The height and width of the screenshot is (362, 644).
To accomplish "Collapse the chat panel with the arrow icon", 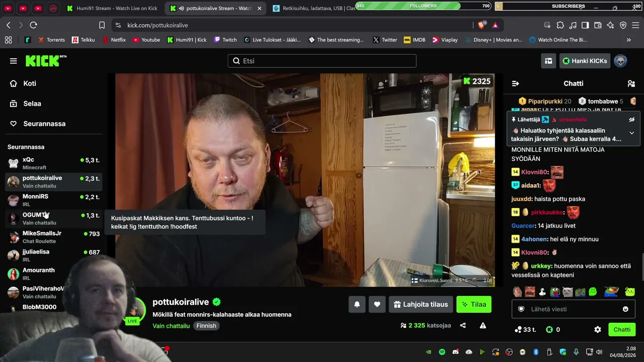I will (x=515, y=83).
